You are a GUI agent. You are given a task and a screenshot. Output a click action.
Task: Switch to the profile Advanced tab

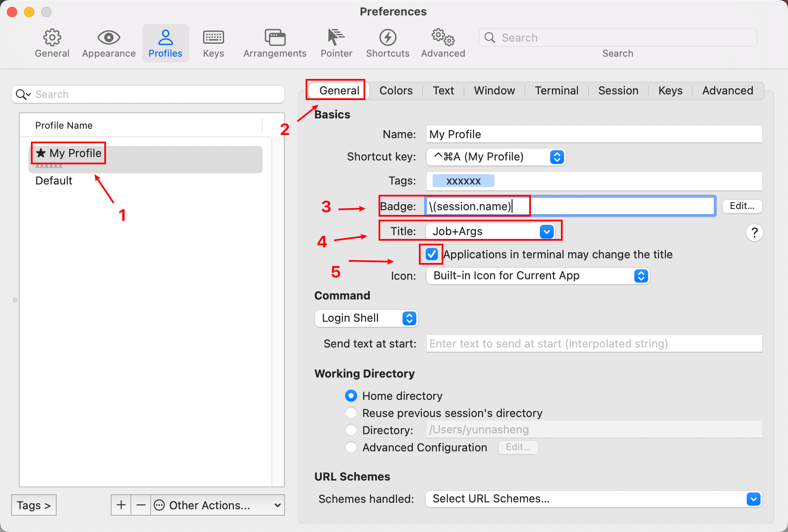click(727, 91)
